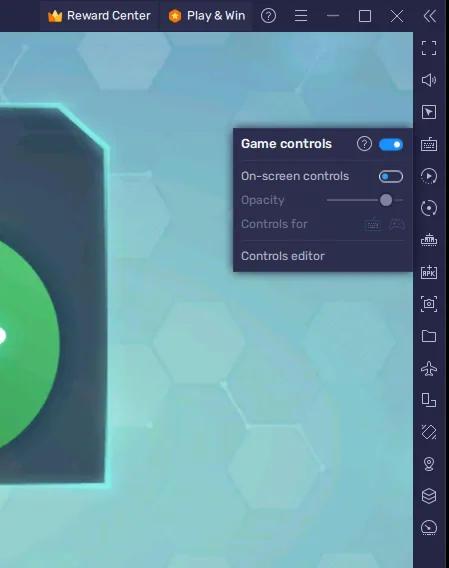
Task: Open the eco mode gauge icon
Action: pyautogui.click(x=429, y=528)
